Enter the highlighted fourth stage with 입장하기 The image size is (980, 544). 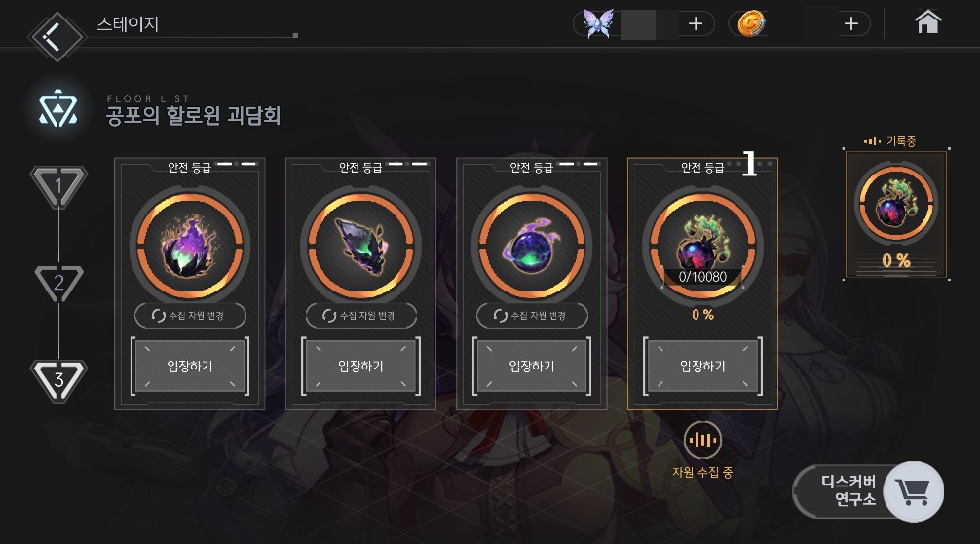click(x=702, y=367)
